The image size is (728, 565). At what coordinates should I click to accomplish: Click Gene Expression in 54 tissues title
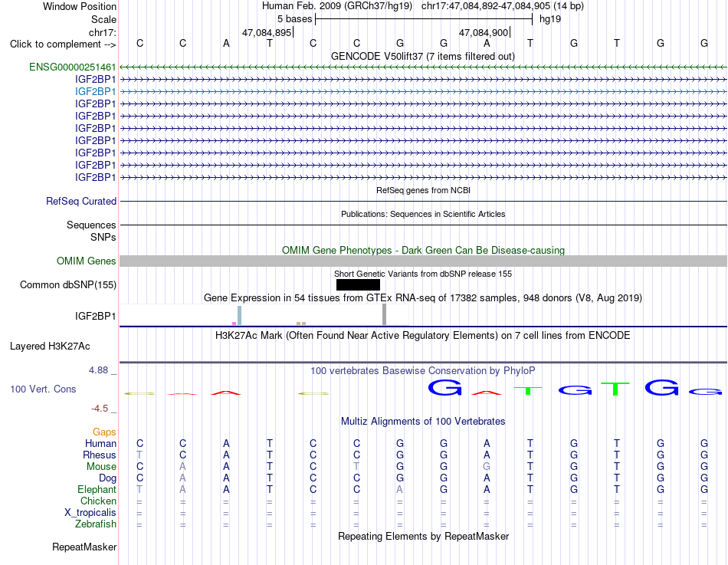click(423, 298)
